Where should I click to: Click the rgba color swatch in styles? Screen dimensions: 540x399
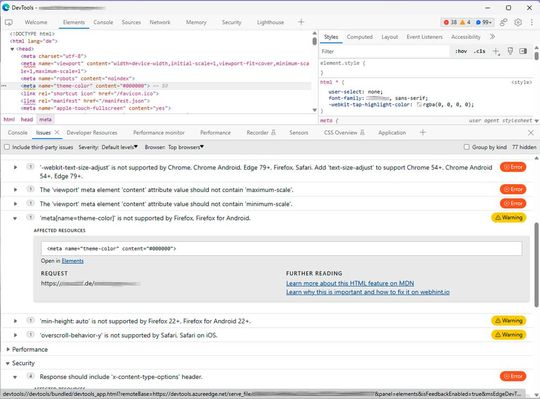419,105
